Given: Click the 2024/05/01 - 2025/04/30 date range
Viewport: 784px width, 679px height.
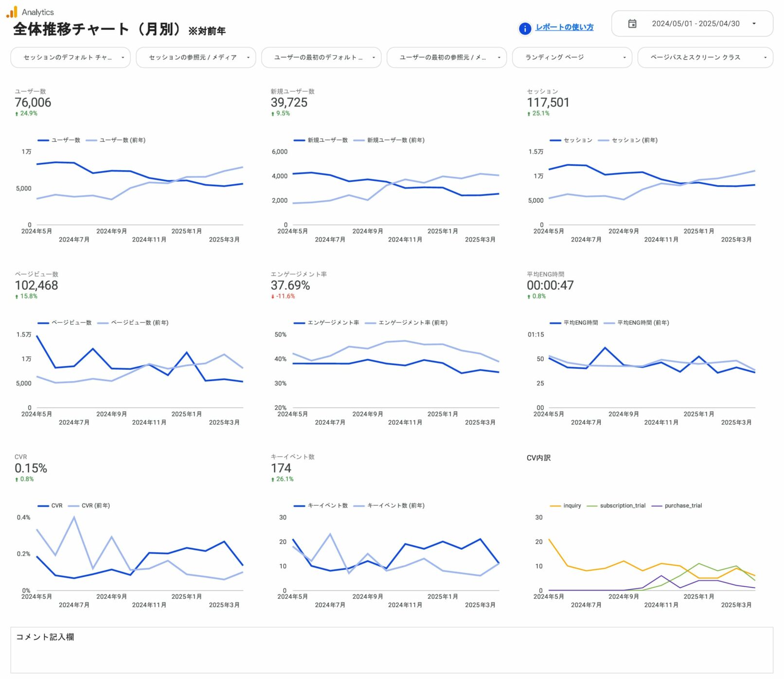Looking at the screenshot, I should [695, 24].
